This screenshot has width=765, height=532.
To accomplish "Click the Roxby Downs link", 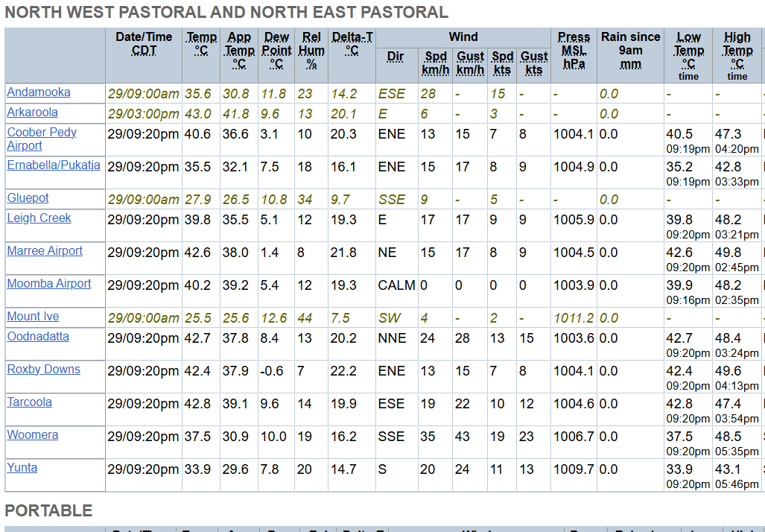I will (43, 370).
